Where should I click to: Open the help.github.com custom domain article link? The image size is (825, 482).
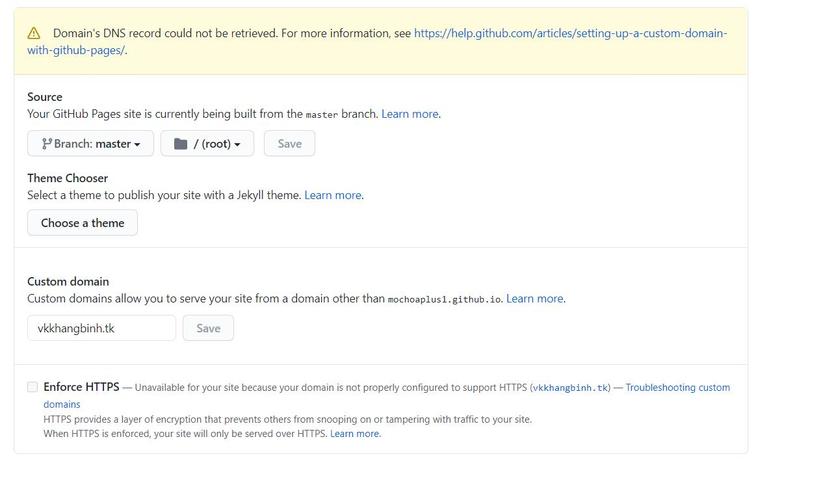click(570, 33)
